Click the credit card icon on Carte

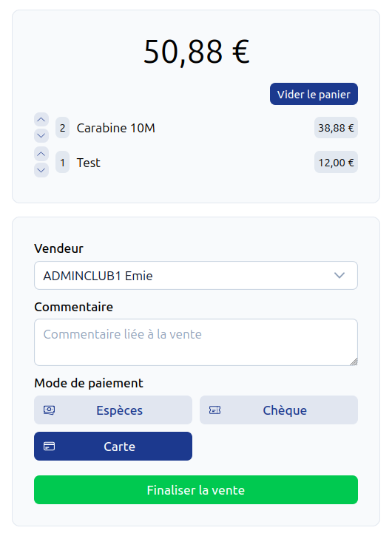(x=49, y=446)
